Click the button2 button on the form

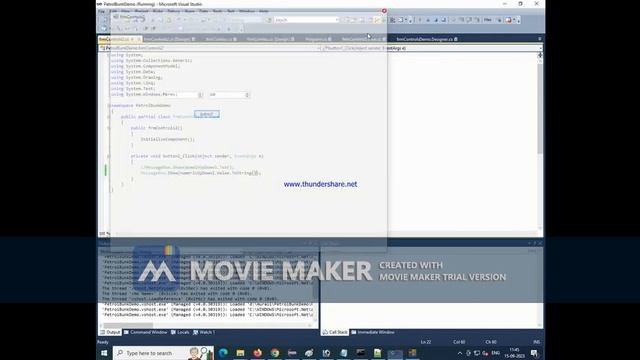click(207, 114)
